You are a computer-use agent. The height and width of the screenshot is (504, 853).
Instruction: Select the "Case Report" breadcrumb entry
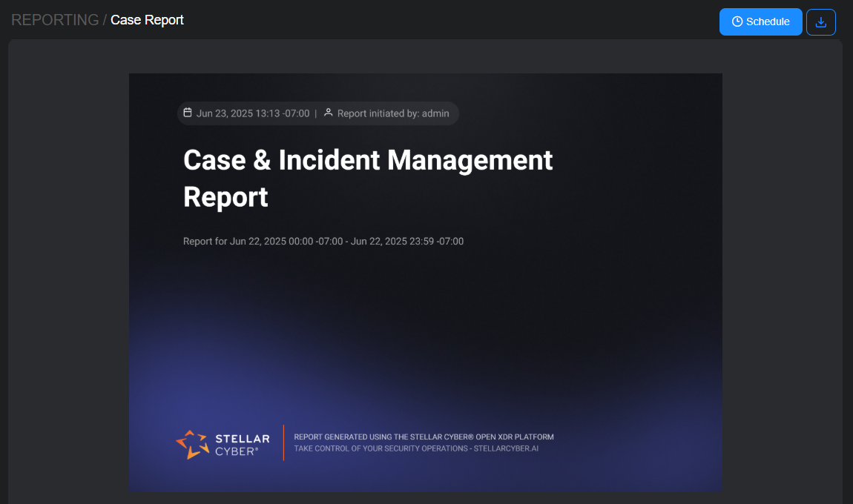[x=147, y=20]
